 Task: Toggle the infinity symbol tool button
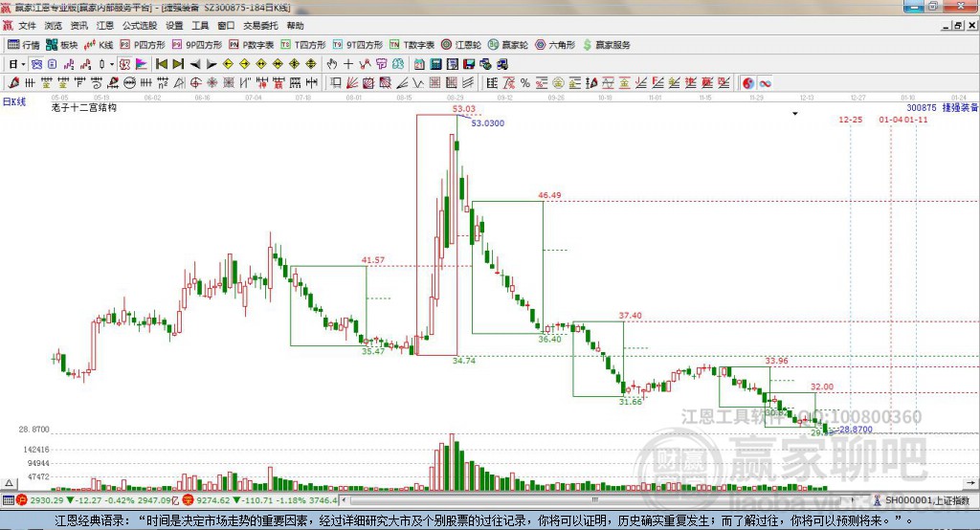765,83
